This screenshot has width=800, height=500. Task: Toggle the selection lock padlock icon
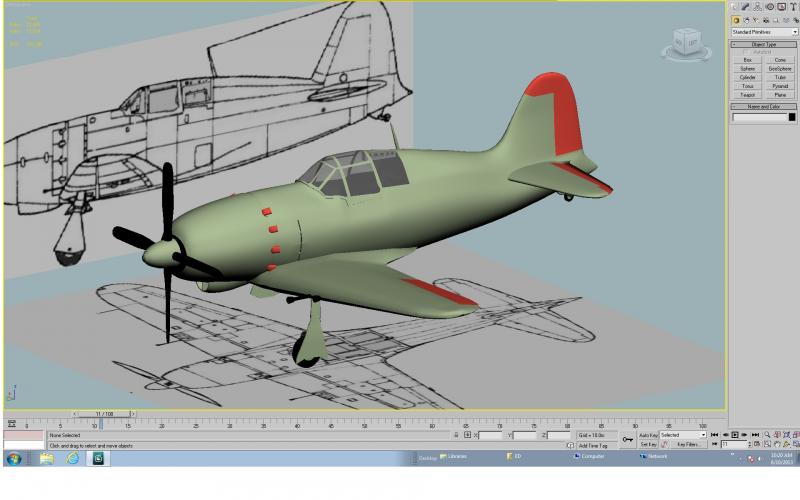tap(456, 435)
